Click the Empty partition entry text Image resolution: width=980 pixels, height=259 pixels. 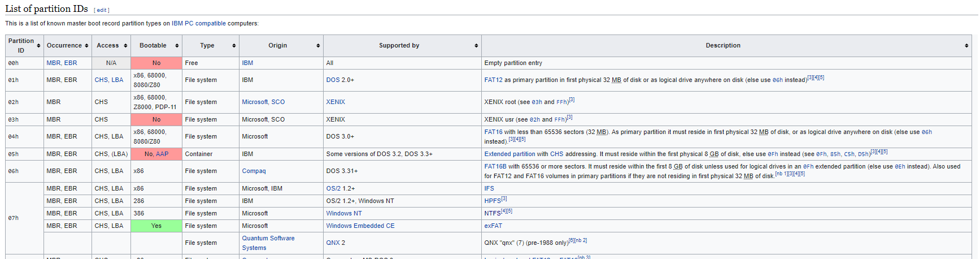[x=513, y=63]
